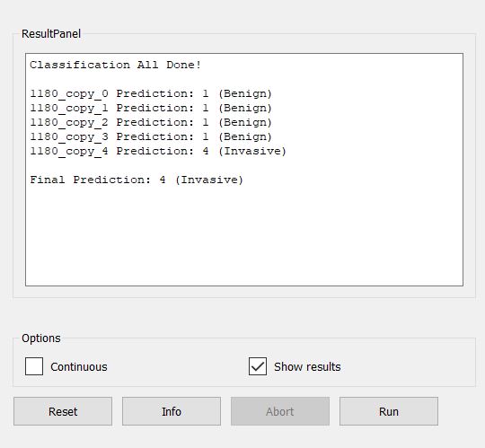
Task: Select the 1180_copy_3 filename in results
Action: (x=69, y=137)
